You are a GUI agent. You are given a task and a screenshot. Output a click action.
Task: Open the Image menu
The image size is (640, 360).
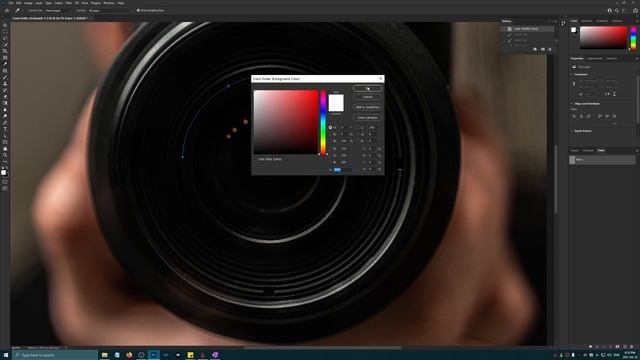28,3
